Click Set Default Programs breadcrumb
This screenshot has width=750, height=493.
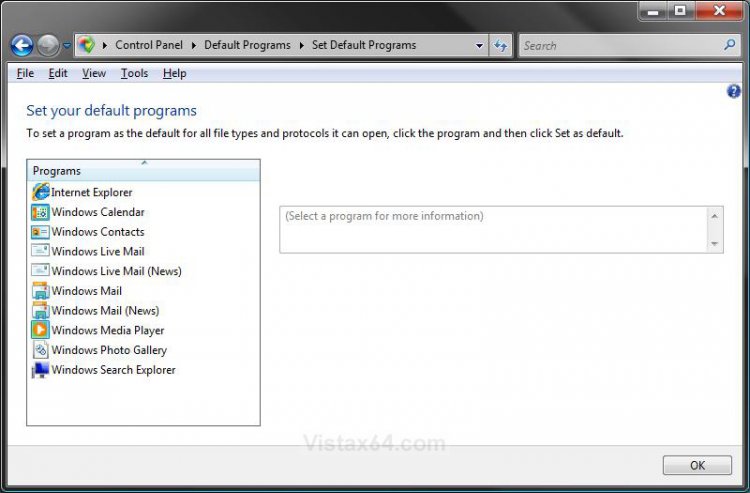364,45
